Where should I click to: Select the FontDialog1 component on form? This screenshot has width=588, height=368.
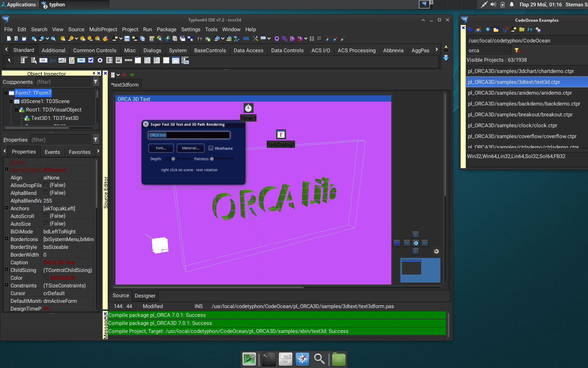[281, 135]
